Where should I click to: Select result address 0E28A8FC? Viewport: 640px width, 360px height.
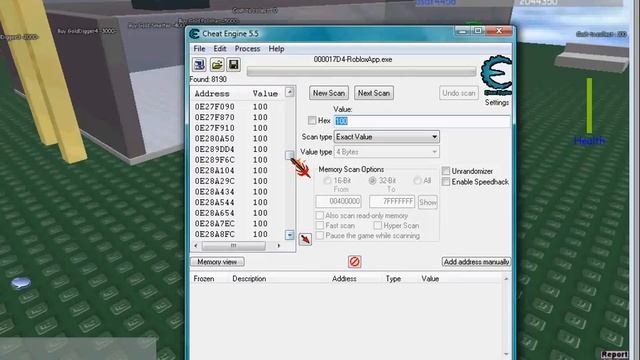point(214,234)
